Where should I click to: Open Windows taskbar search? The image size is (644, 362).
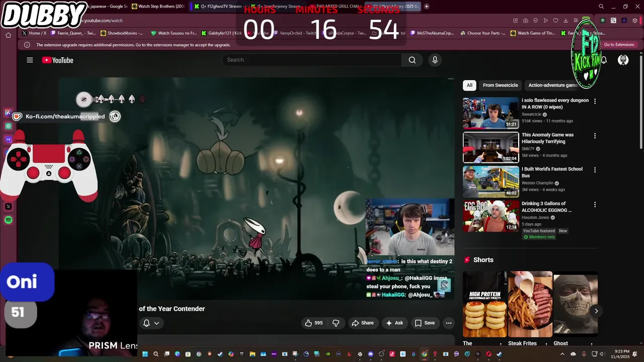(x=156, y=354)
